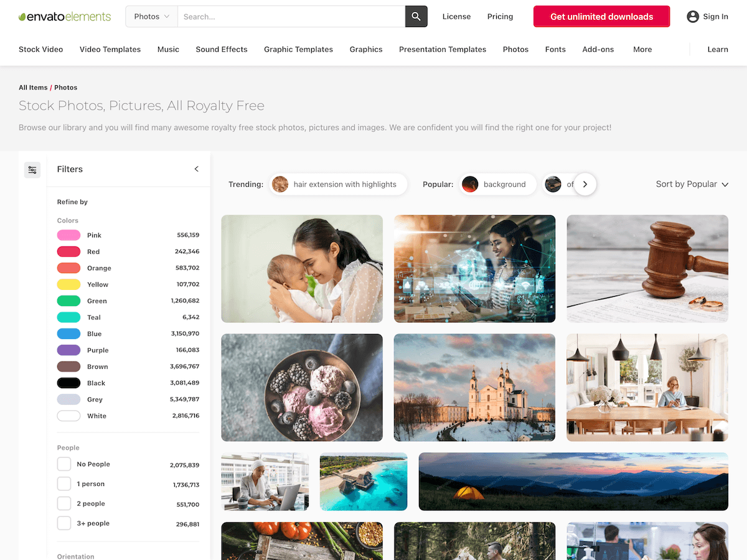The width and height of the screenshot is (747, 560).
Task: Enable the 1 person filter checkbox
Action: coord(64,484)
